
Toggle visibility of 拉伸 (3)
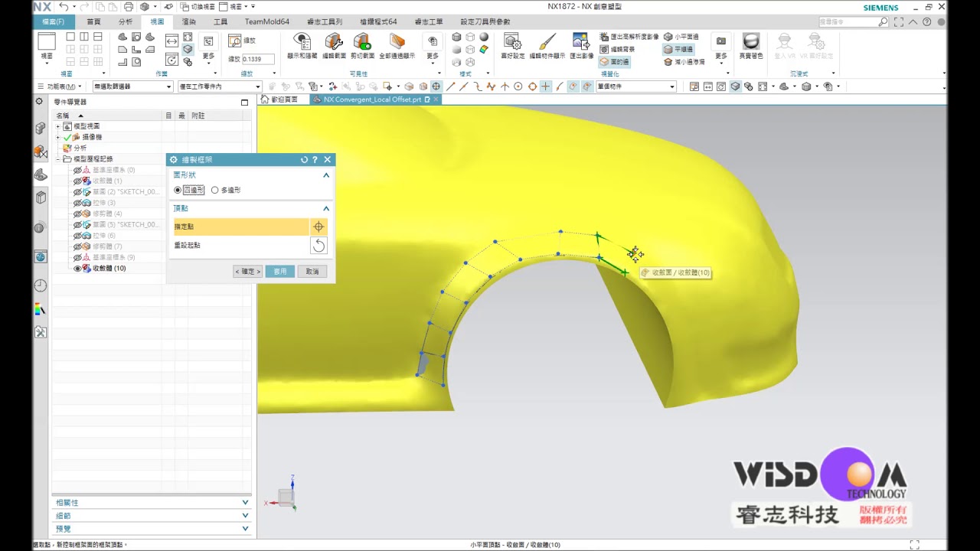tap(77, 203)
